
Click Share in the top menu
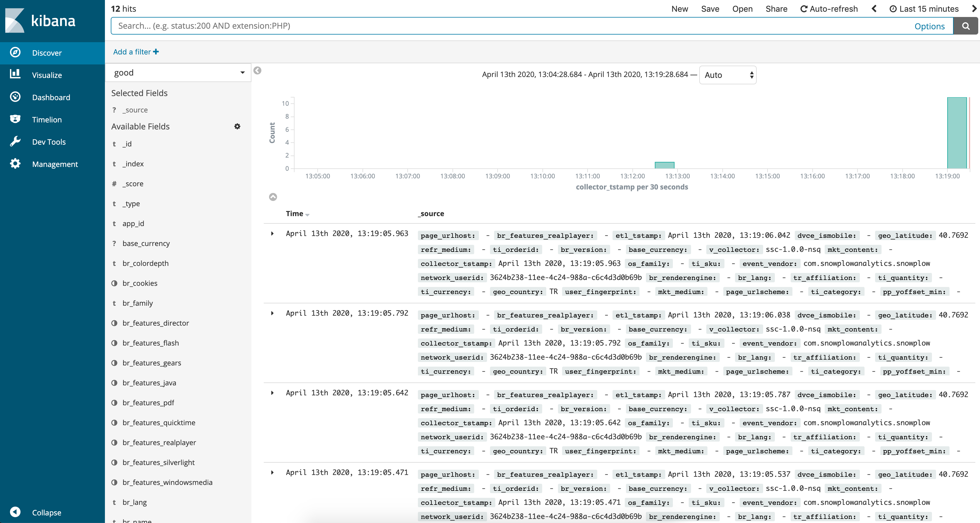[x=776, y=9]
